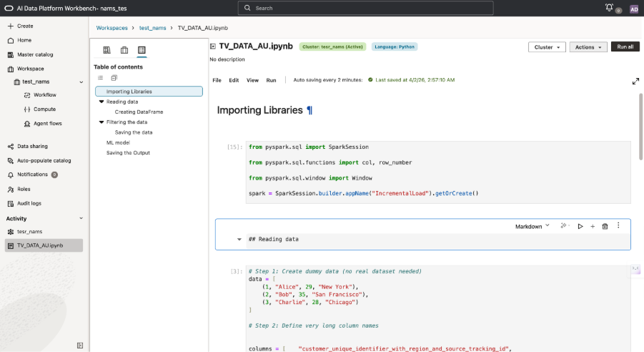644x352 pixels.
Task: Collapse the Filtering the data section
Action: [x=101, y=122]
